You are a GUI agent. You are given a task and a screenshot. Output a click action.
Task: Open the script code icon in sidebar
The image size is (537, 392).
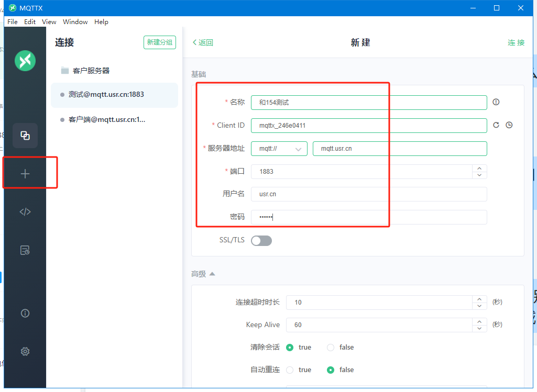[x=25, y=212]
